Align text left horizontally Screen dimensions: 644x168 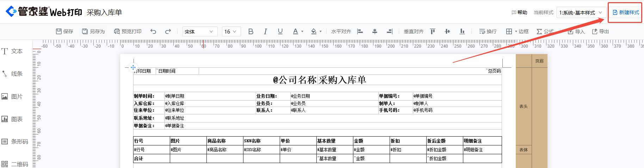[360, 31]
